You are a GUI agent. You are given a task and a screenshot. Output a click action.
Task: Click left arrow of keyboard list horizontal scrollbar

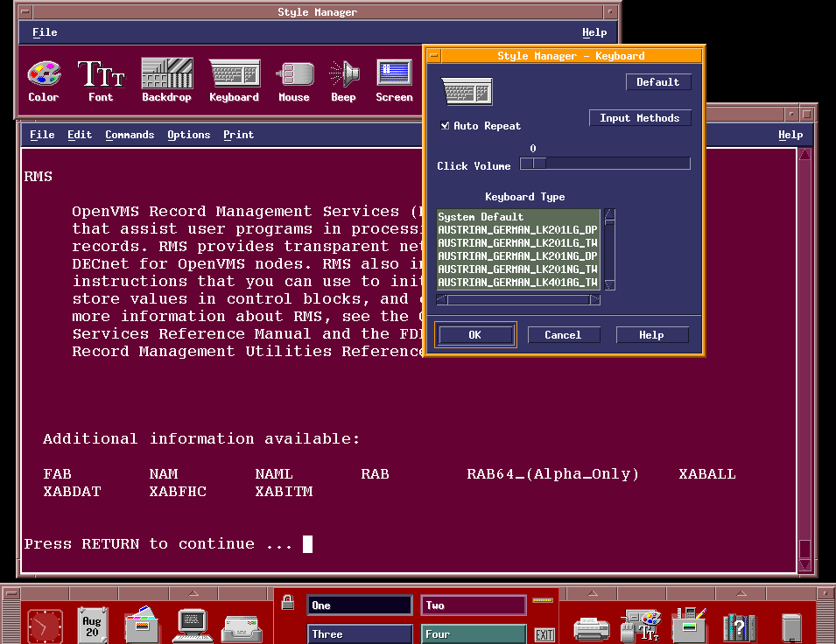click(x=441, y=299)
